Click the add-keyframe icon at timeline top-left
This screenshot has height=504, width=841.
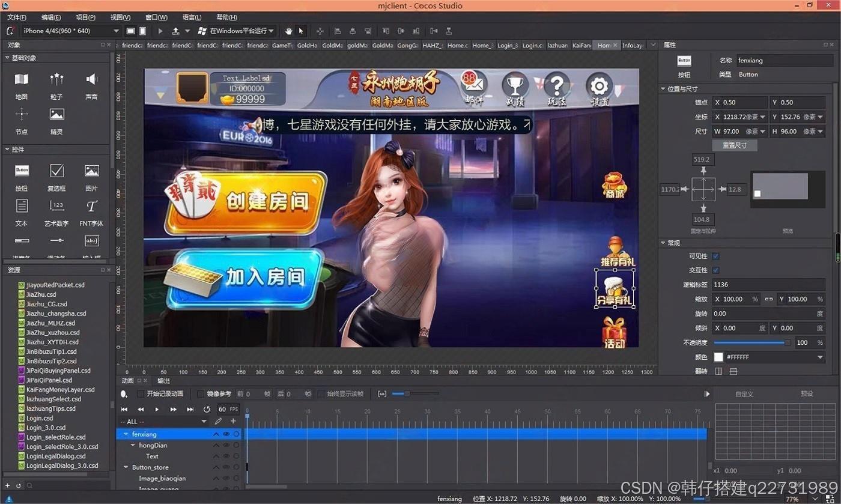pos(124,394)
